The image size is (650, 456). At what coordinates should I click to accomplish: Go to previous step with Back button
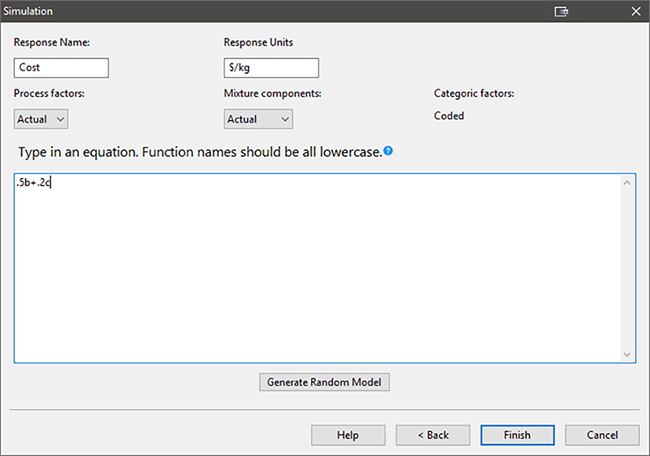coord(432,435)
